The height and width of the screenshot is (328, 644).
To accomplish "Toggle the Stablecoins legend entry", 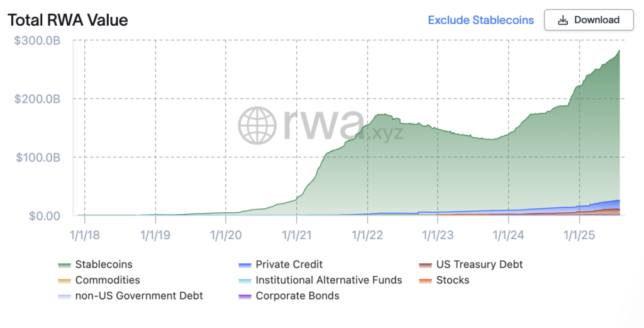I will (103, 264).
